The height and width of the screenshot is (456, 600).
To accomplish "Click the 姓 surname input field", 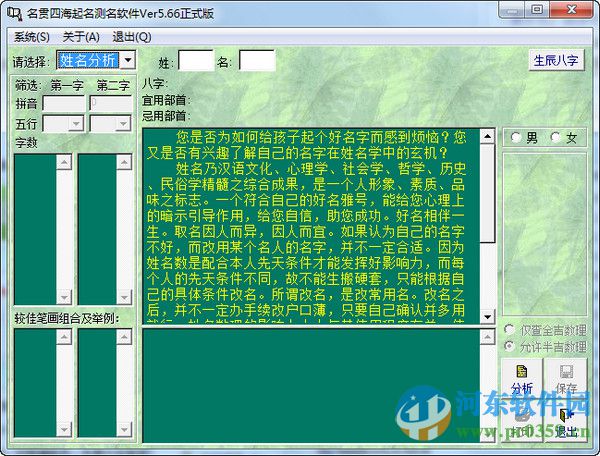I will pyautogui.click(x=196, y=60).
